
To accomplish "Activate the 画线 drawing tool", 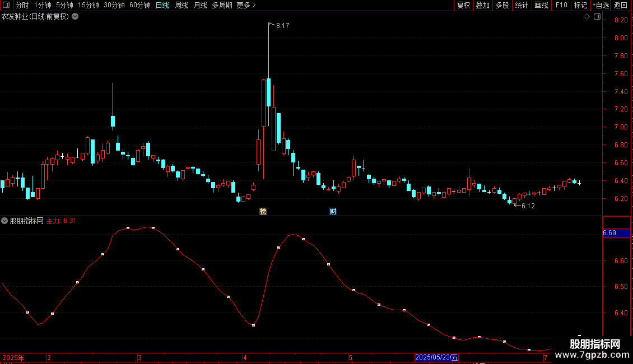I will 541,5.
